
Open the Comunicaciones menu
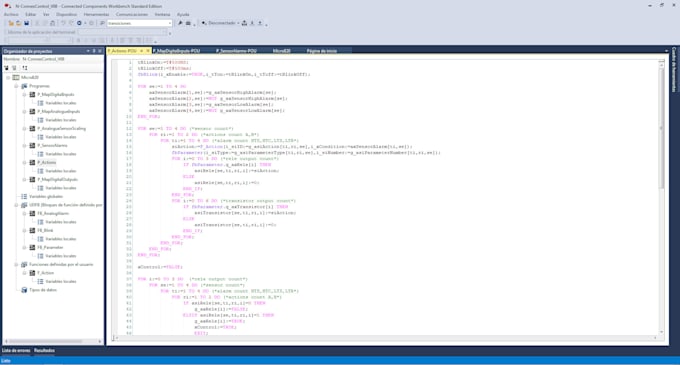point(132,14)
